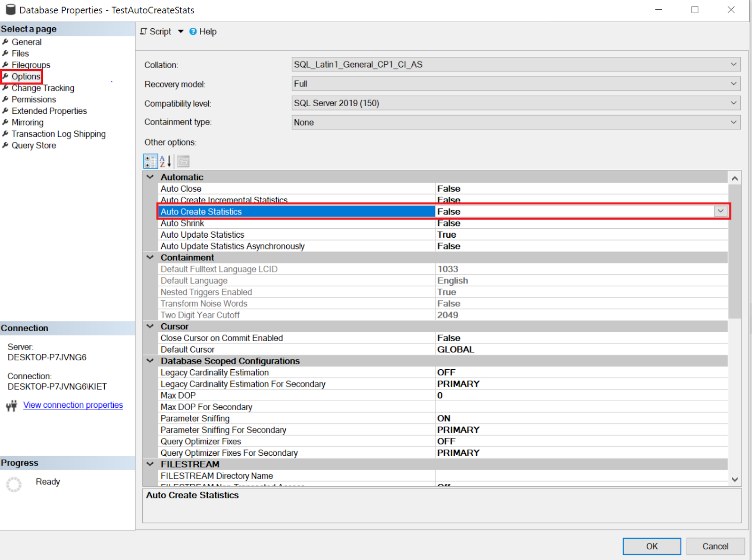Click the wrench icon beside Mirroring
This screenshot has height=560, width=752.
tap(6, 123)
